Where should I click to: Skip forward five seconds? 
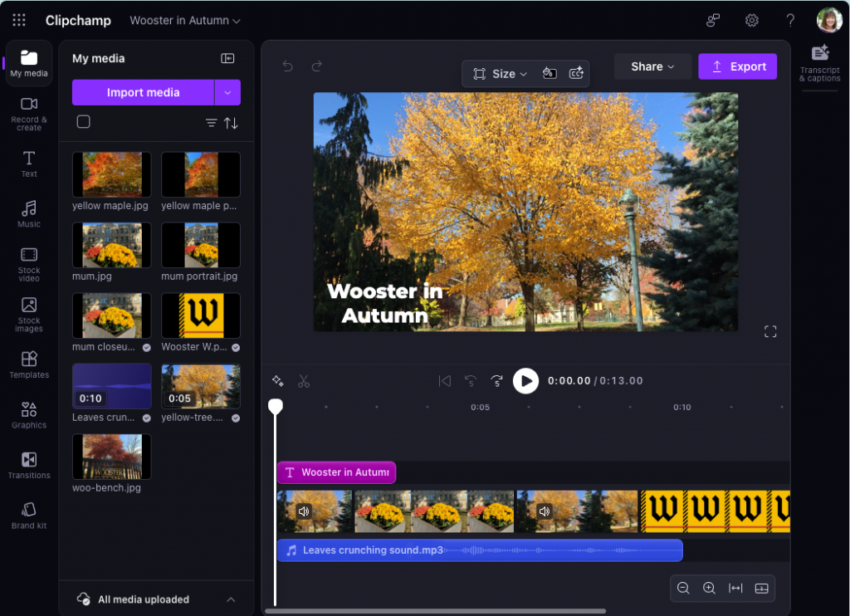(496, 381)
